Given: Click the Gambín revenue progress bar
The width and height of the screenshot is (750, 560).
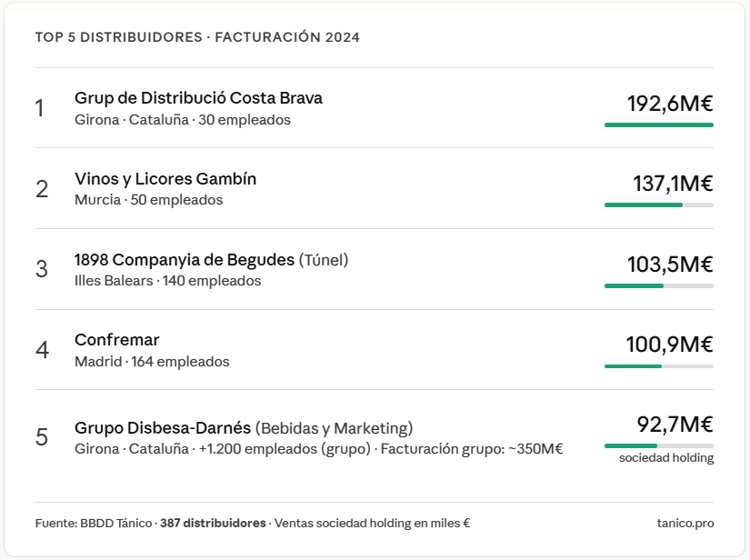Looking at the screenshot, I should click(659, 205).
